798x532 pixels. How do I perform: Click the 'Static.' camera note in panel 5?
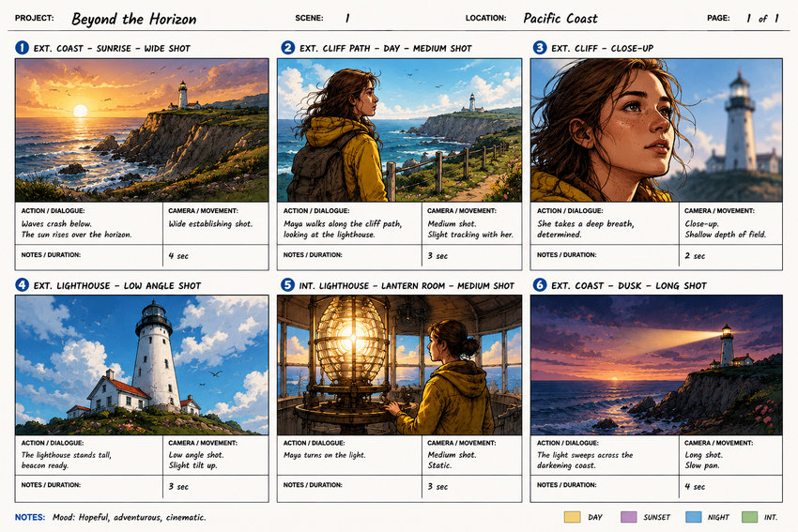click(x=439, y=465)
